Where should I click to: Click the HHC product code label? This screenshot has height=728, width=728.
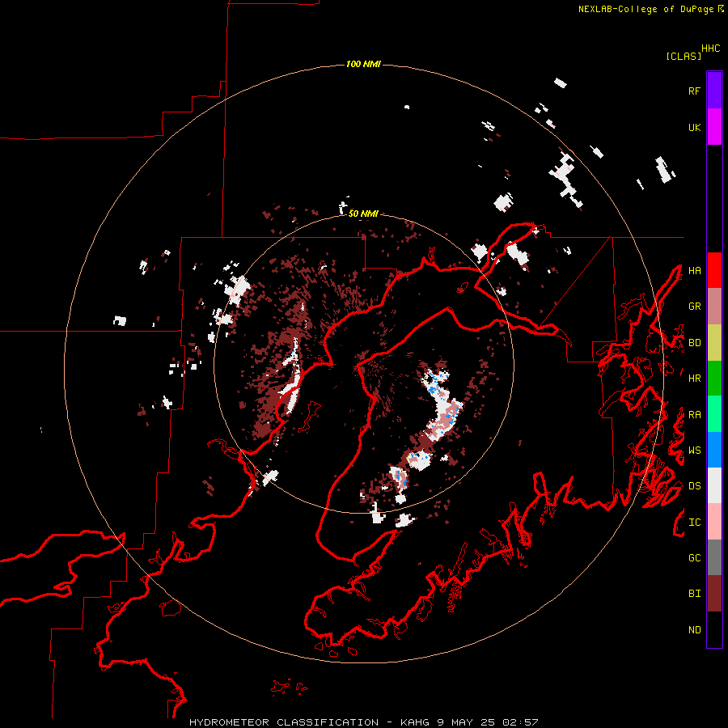click(711, 49)
